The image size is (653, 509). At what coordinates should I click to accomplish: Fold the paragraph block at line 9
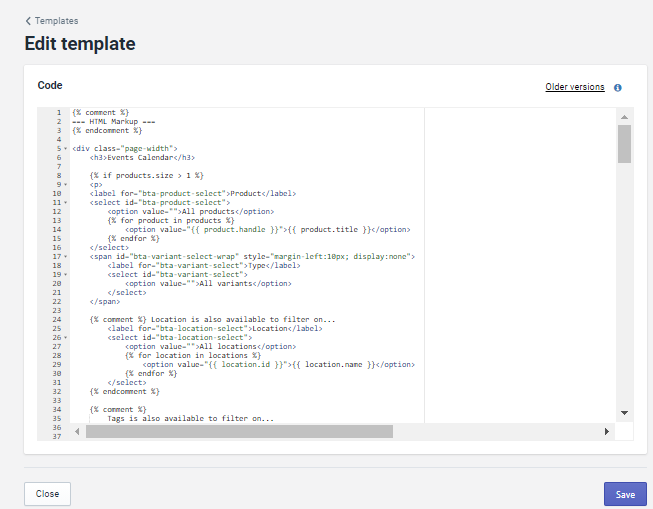point(66,184)
